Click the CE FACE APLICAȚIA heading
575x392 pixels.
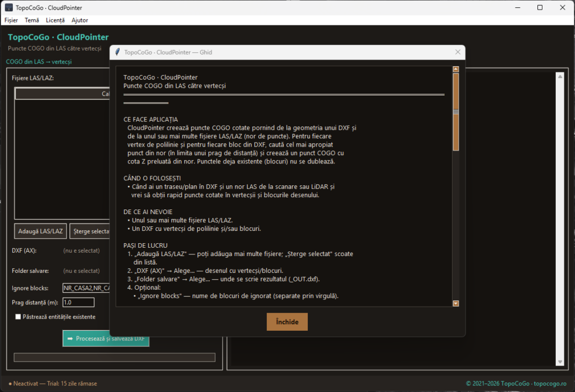[x=150, y=120]
